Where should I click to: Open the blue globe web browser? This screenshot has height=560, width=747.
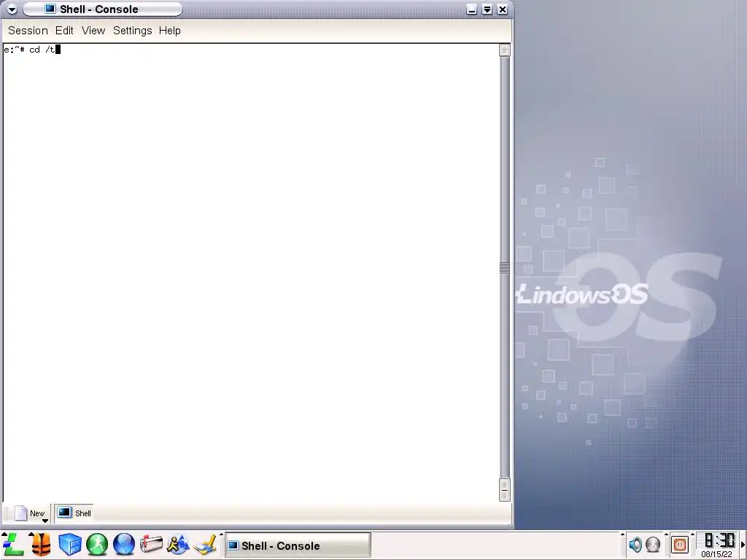124,544
